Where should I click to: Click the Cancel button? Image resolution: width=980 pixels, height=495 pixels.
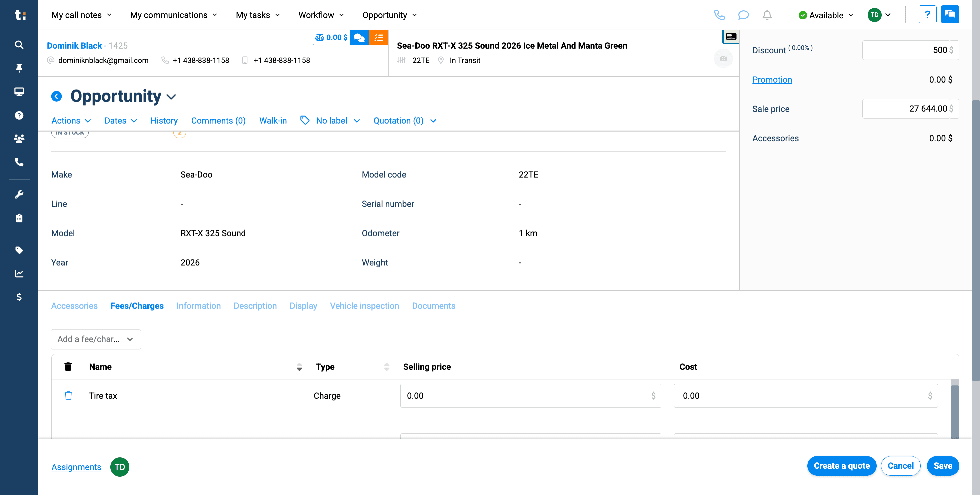900,466
